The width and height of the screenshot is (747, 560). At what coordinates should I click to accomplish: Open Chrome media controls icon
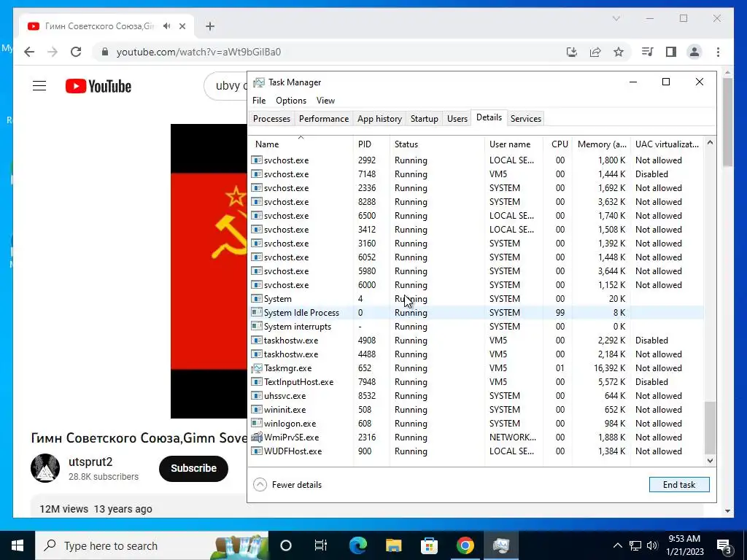click(647, 52)
